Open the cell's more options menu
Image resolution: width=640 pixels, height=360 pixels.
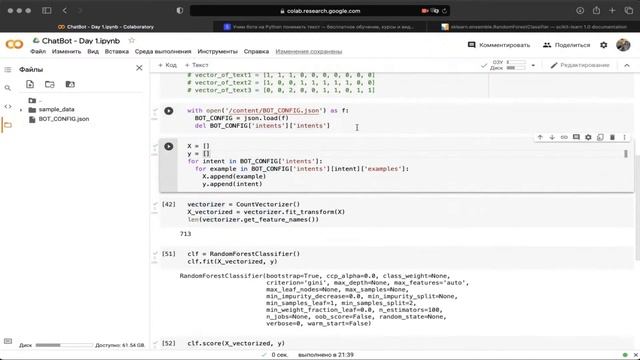click(x=624, y=137)
